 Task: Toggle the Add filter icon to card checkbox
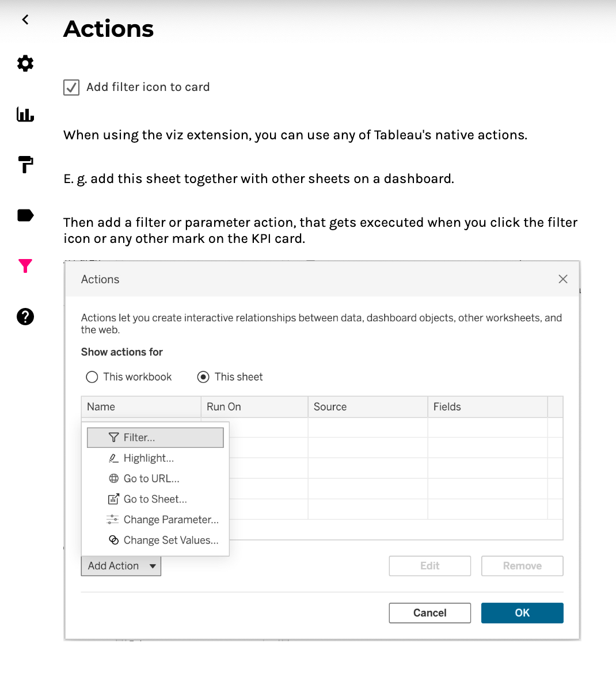(71, 87)
